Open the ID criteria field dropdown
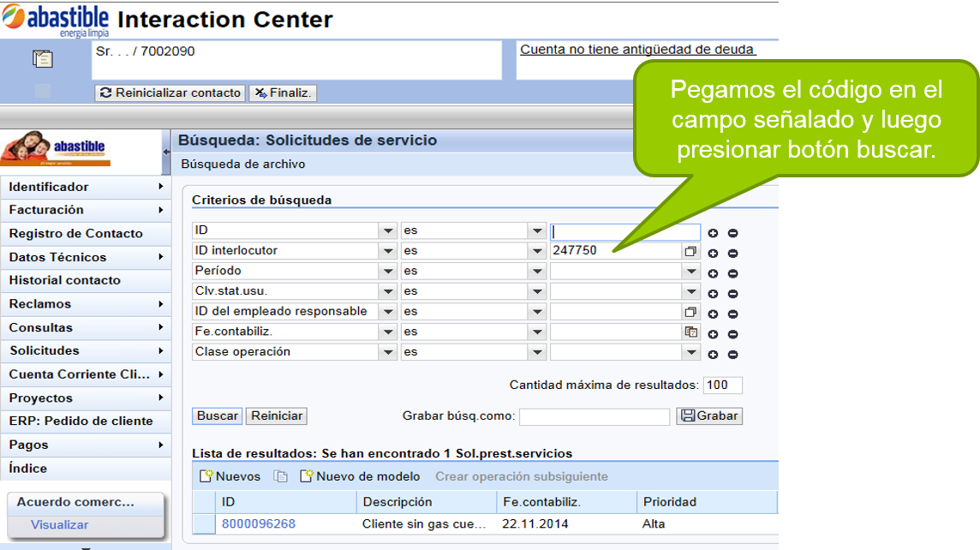 (387, 230)
